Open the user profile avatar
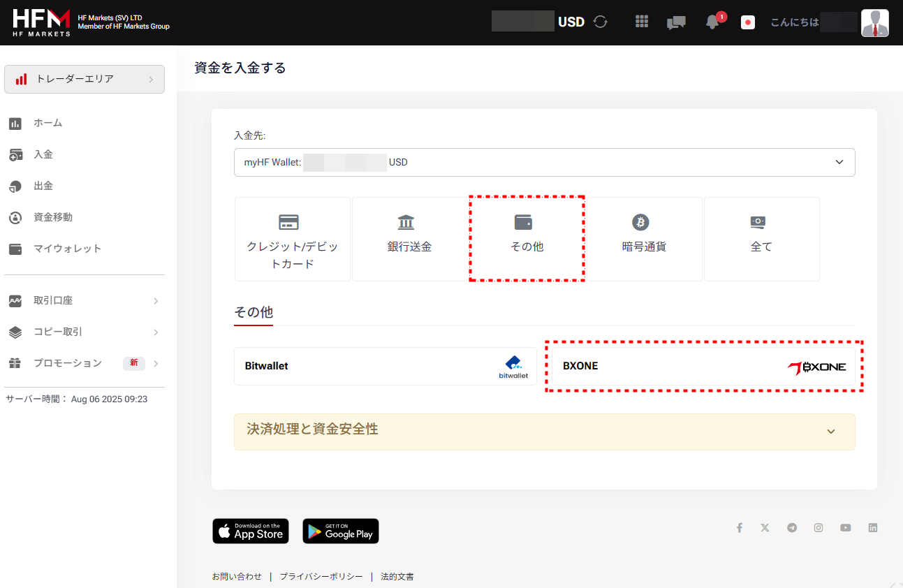 (874, 23)
